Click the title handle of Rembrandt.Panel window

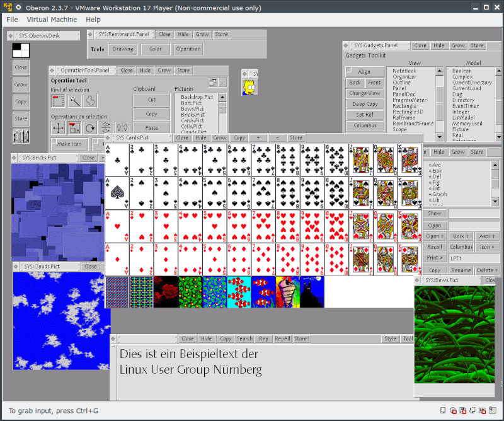tap(90, 34)
